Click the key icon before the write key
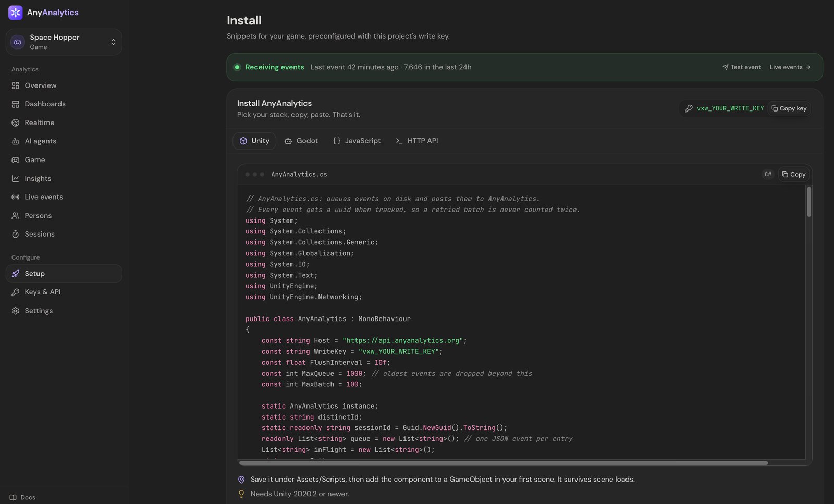834x504 pixels. (689, 108)
